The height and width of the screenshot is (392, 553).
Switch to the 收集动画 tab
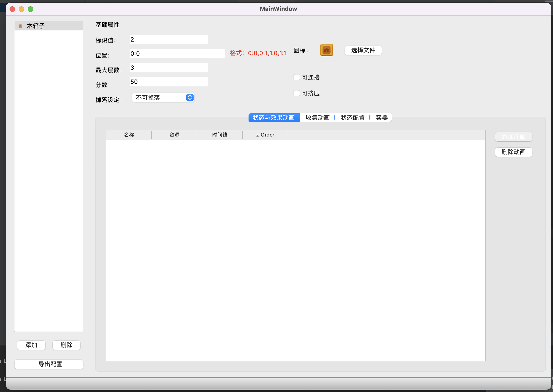318,118
